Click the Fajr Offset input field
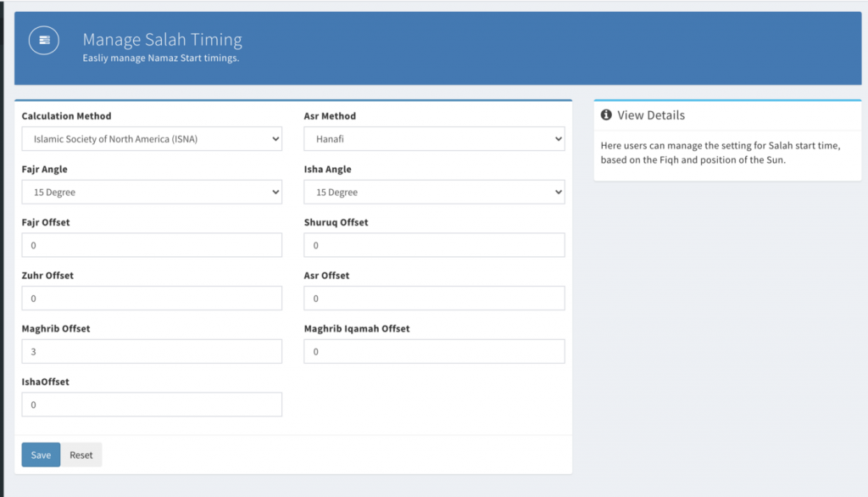 tap(152, 245)
